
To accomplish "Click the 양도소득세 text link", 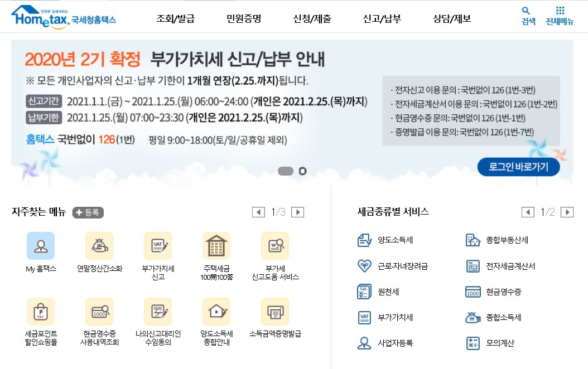I will click(x=395, y=240).
